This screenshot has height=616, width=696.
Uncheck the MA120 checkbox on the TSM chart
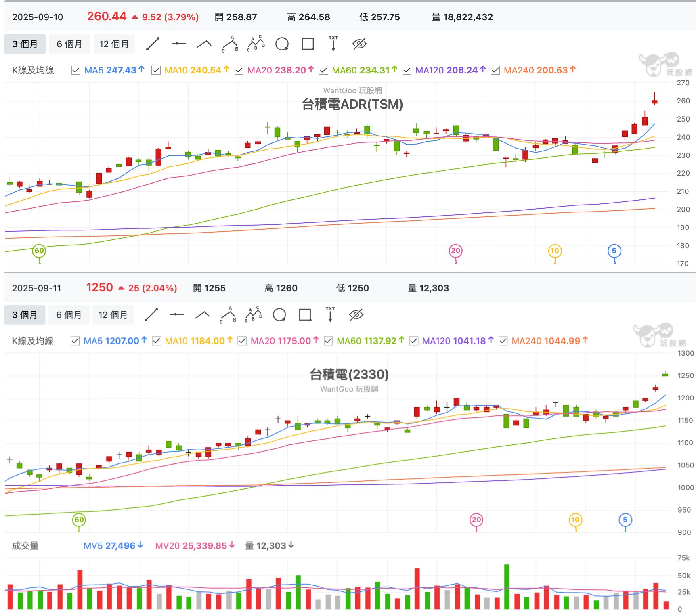pos(407,70)
